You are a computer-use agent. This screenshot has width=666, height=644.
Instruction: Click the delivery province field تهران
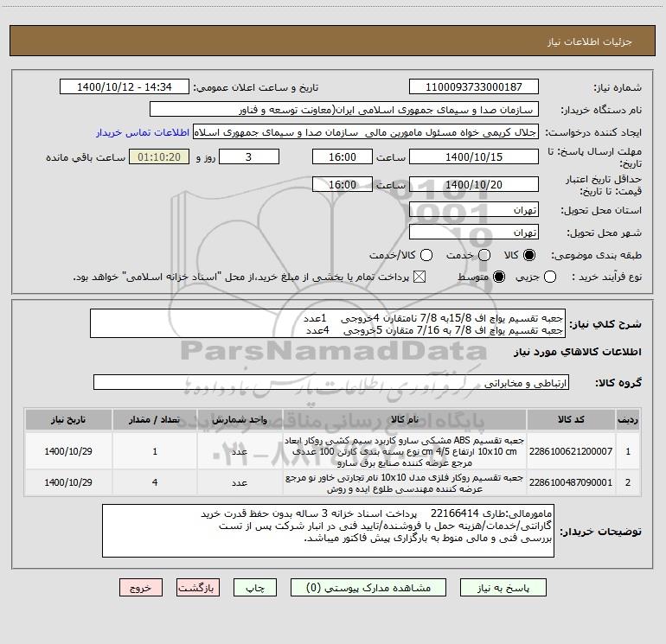click(474, 210)
